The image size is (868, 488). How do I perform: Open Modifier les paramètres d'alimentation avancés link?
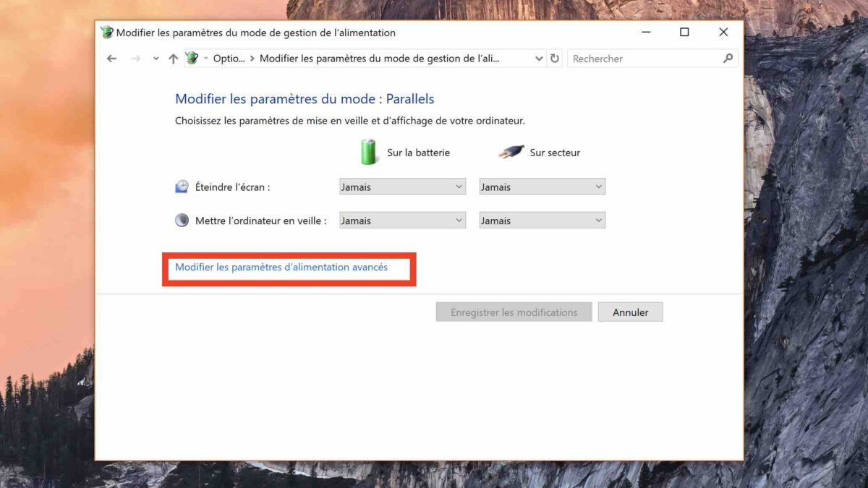click(281, 267)
